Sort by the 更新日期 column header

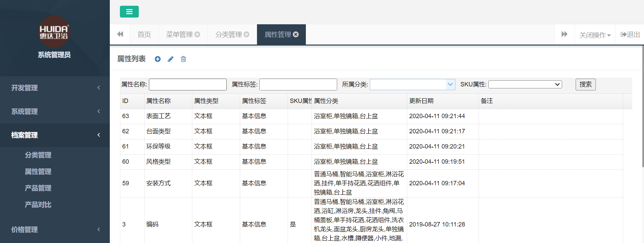443,101
